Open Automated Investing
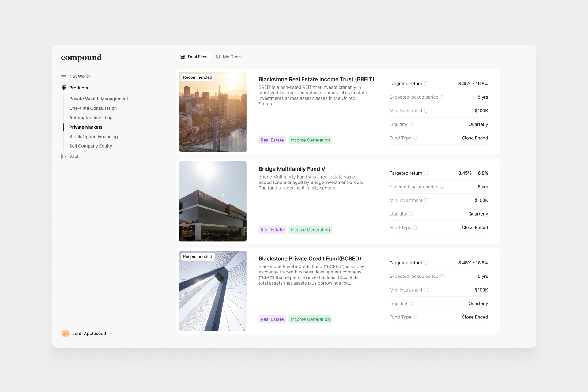588x392 pixels. (91, 118)
